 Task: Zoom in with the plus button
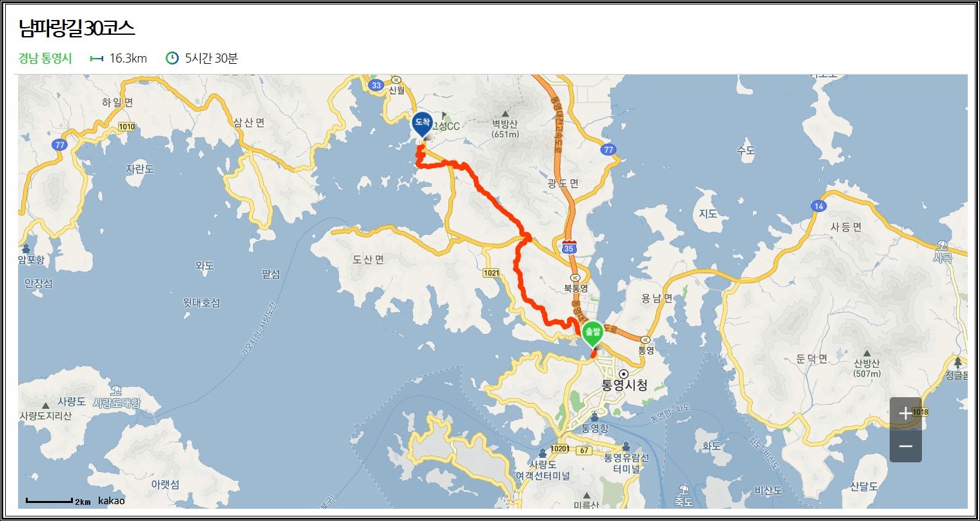(905, 413)
